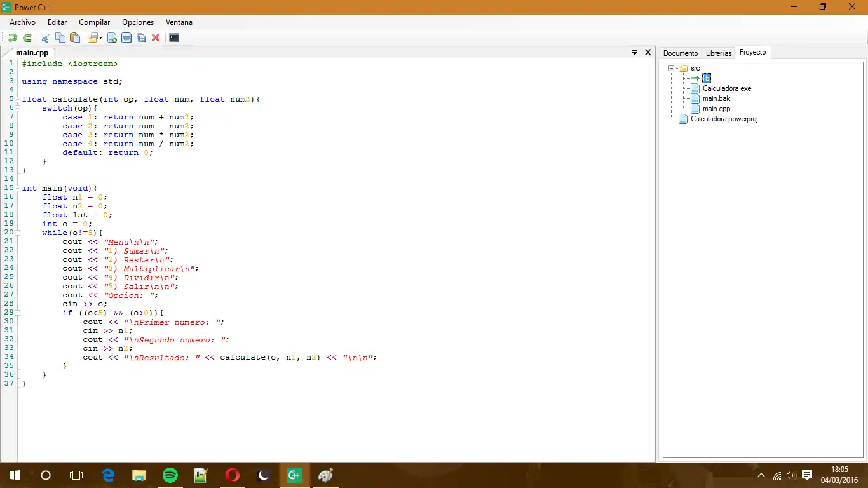This screenshot has height=488, width=868.
Task: Open the editor tab list dropdown arrow
Action: click(635, 53)
